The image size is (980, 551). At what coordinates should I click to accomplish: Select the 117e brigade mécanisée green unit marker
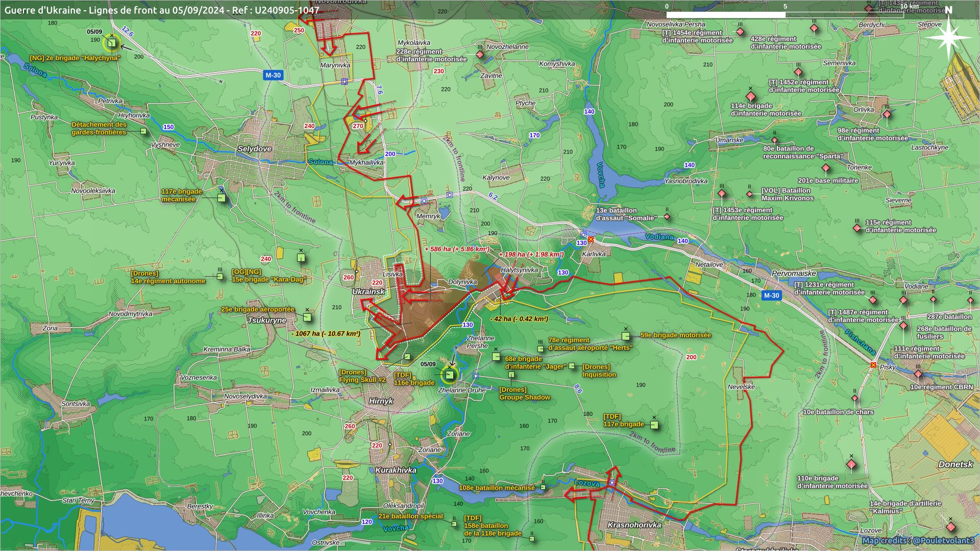click(222, 197)
